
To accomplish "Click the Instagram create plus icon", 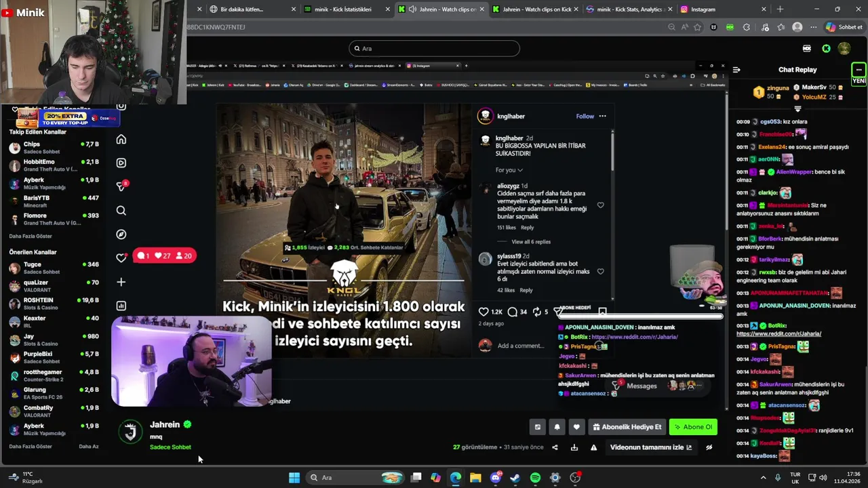I will (121, 282).
